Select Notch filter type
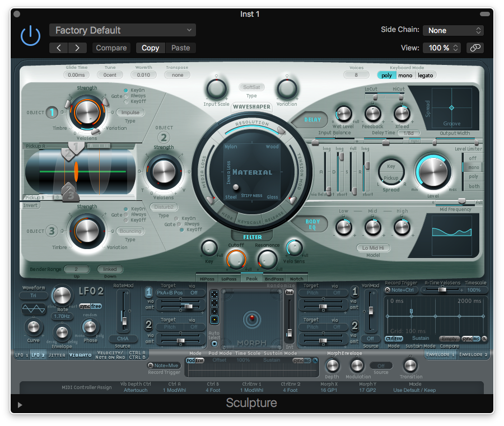The height and width of the screenshot is (426, 504). (296, 279)
